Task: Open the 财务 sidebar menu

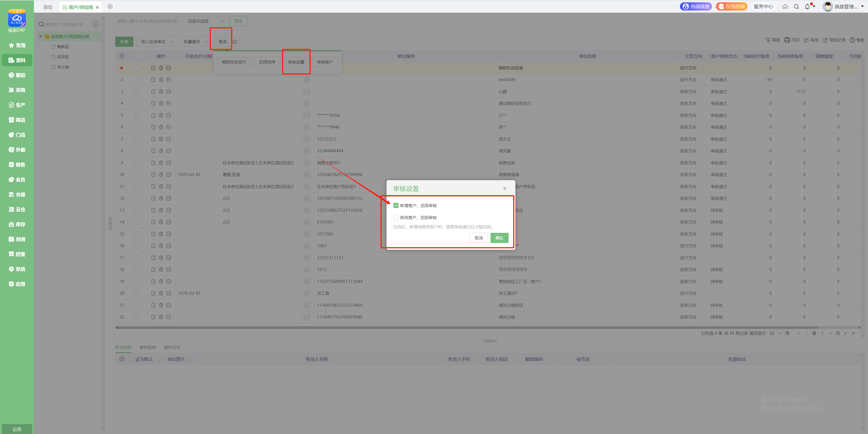Action: tap(17, 239)
